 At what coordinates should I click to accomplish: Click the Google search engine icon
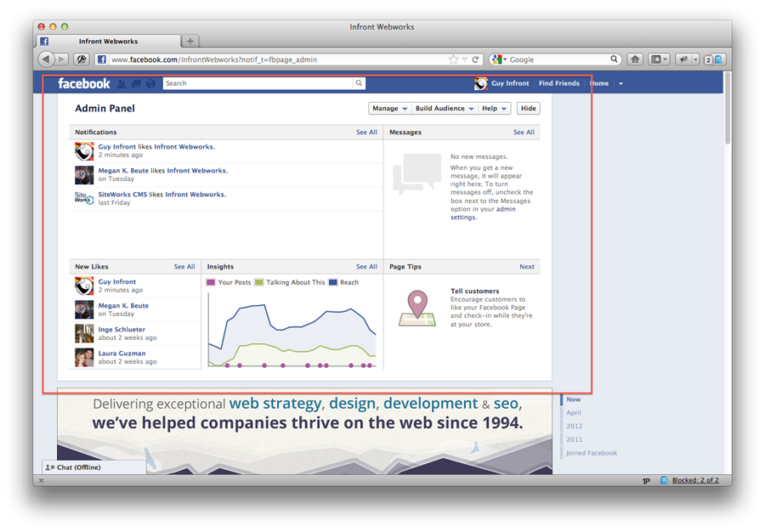[496, 59]
